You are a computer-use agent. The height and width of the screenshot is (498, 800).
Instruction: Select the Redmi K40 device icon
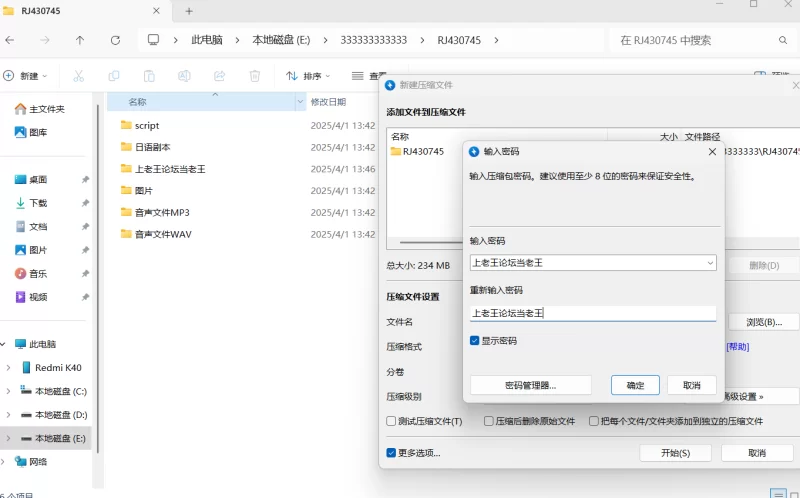[x=26, y=367]
